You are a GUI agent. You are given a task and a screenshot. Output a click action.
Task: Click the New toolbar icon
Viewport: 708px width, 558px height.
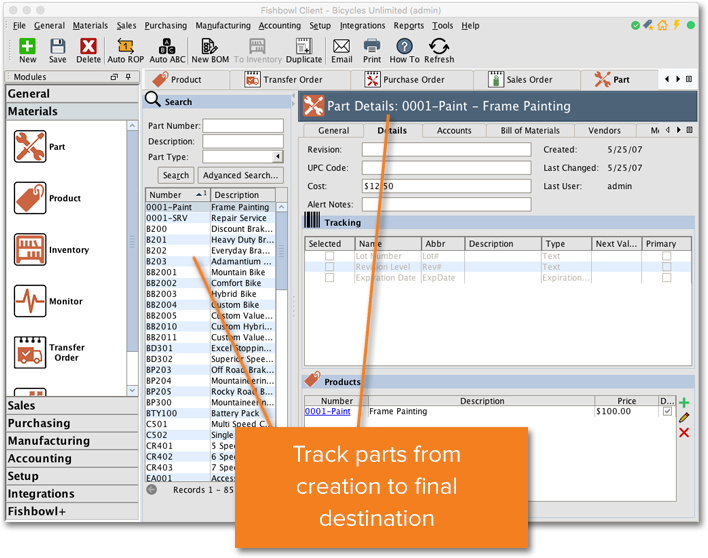pyautogui.click(x=27, y=50)
